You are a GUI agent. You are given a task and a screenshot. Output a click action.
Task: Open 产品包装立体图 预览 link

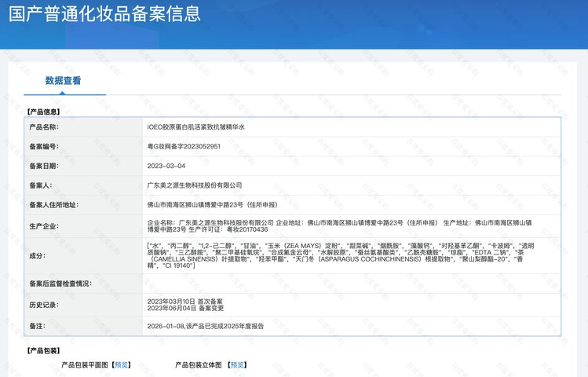[237, 364]
